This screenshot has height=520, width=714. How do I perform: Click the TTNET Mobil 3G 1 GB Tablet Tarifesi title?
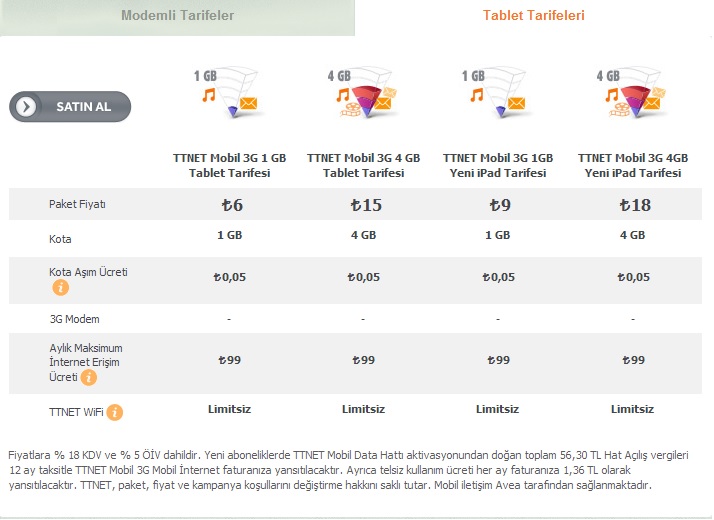pyautogui.click(x=230, y=166)
